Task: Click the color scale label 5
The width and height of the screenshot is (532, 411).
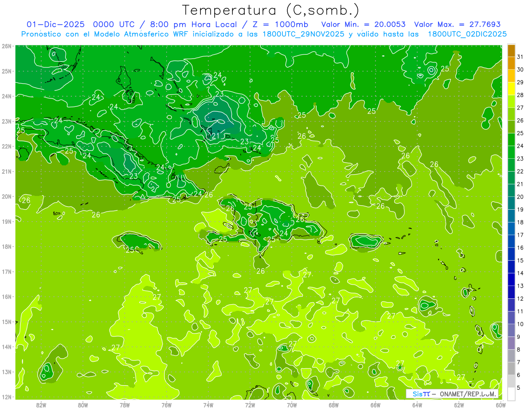Action: coord(518,388)
